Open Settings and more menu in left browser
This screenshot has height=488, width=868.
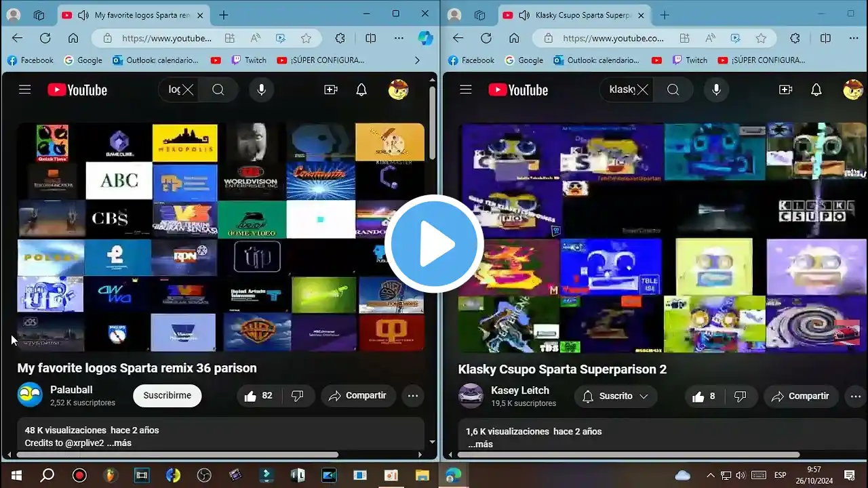(x=399, y=39)
